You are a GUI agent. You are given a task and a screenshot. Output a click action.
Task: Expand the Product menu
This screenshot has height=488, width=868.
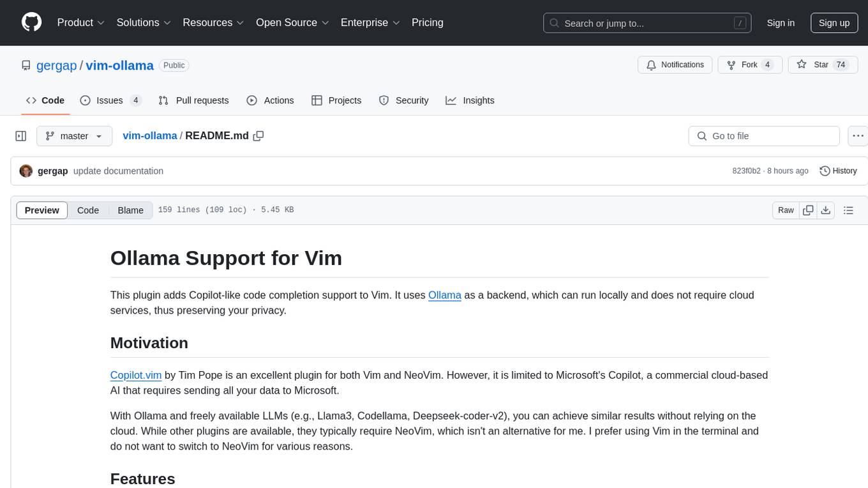81,22
